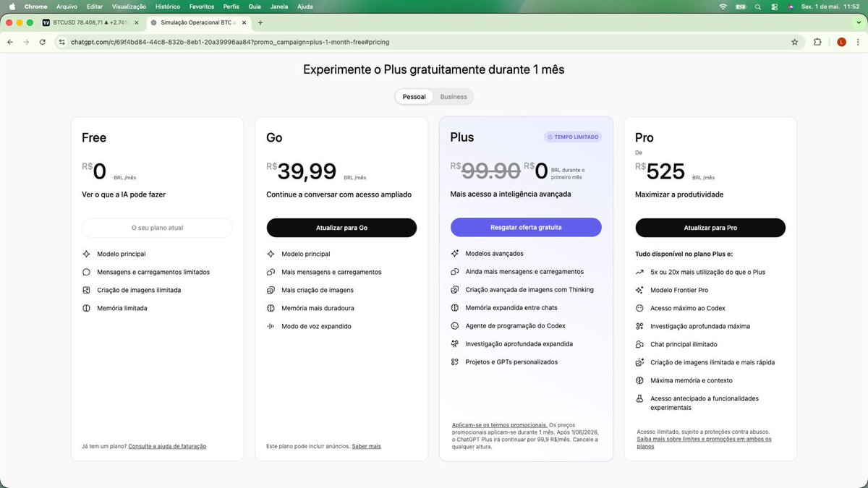
Task: Click Máxima memória e contexto text
Action: click(691, 380)
